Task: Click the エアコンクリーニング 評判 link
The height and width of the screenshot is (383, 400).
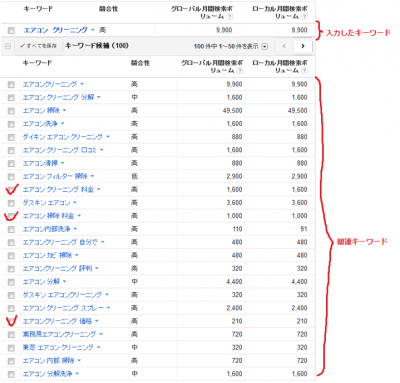Action: coord(57,268)
